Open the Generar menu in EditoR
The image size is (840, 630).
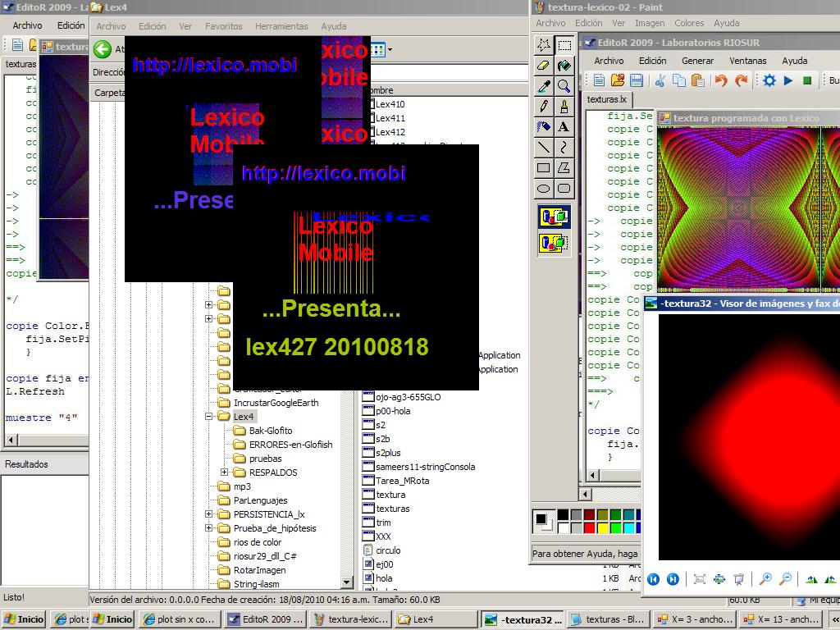tap(697, 61)
